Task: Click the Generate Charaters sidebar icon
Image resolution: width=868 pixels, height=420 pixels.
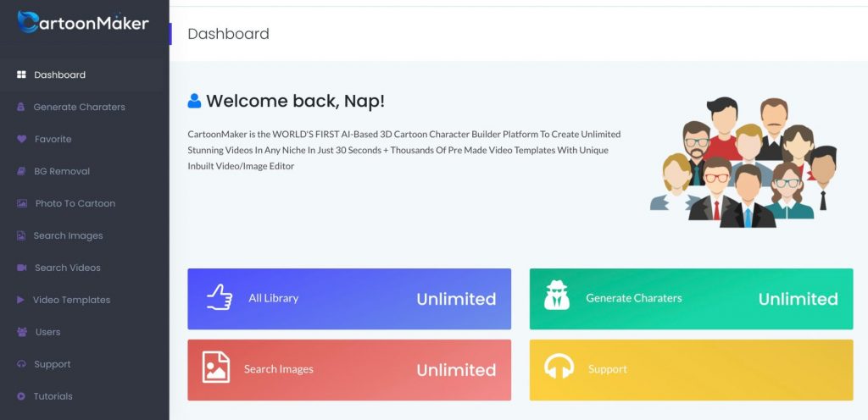Action: point(20,107)
